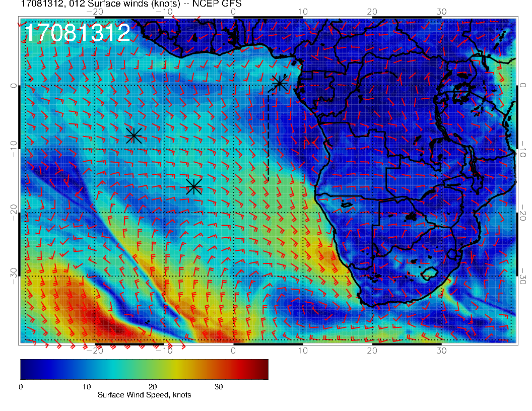Viewport: 532px width, 411px height.
Task: Select the large white 17081312 timestamp overlay
Action: pyautogui.click(x=78, y=33)
